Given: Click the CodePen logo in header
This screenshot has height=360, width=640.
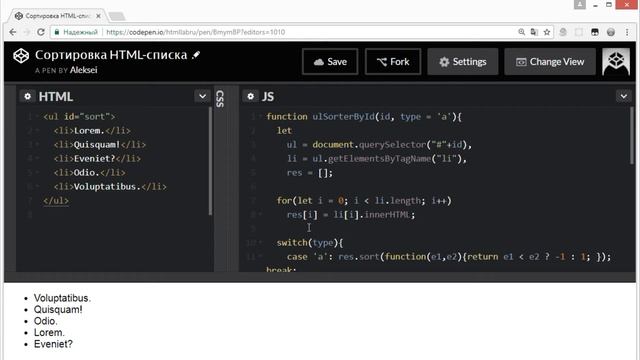Looking at the screenshot, I should tap(21, 56).
